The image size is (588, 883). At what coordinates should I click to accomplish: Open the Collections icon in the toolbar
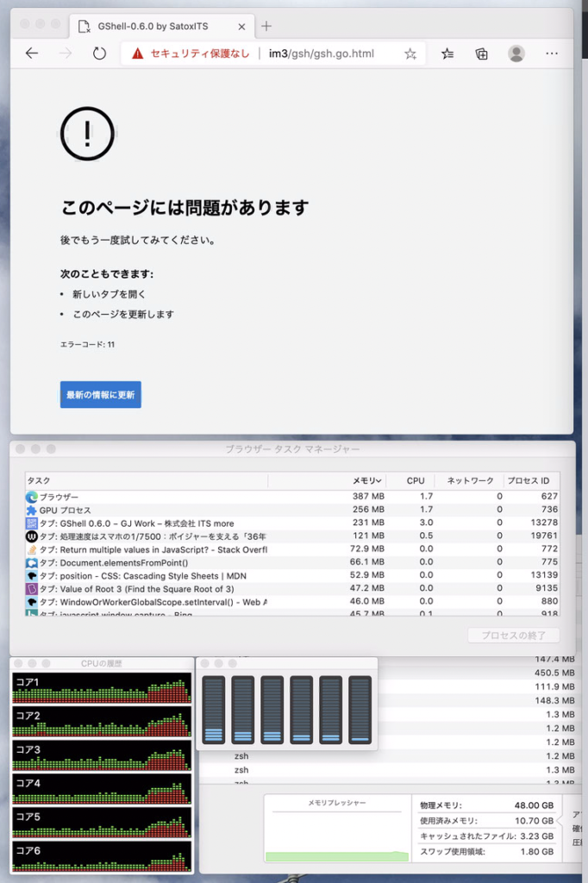pyautogui.click(x=482, y=53)
